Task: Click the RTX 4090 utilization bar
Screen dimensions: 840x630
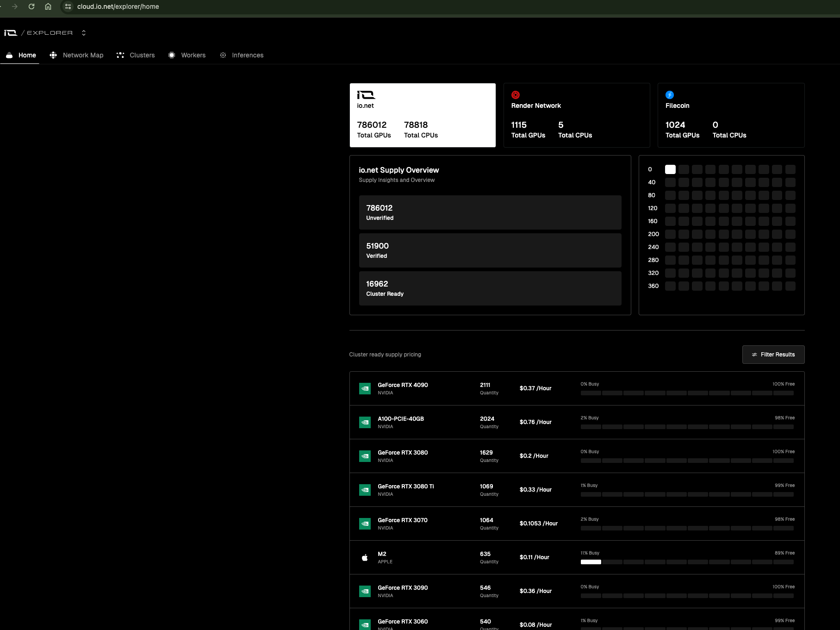Action: tap(687, 393)
